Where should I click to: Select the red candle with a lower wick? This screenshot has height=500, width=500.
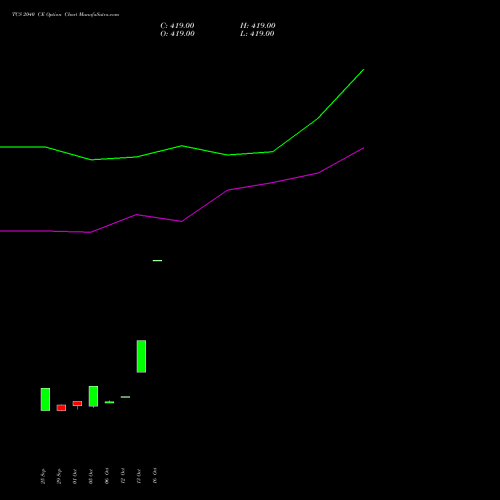[x=77, y=404]
